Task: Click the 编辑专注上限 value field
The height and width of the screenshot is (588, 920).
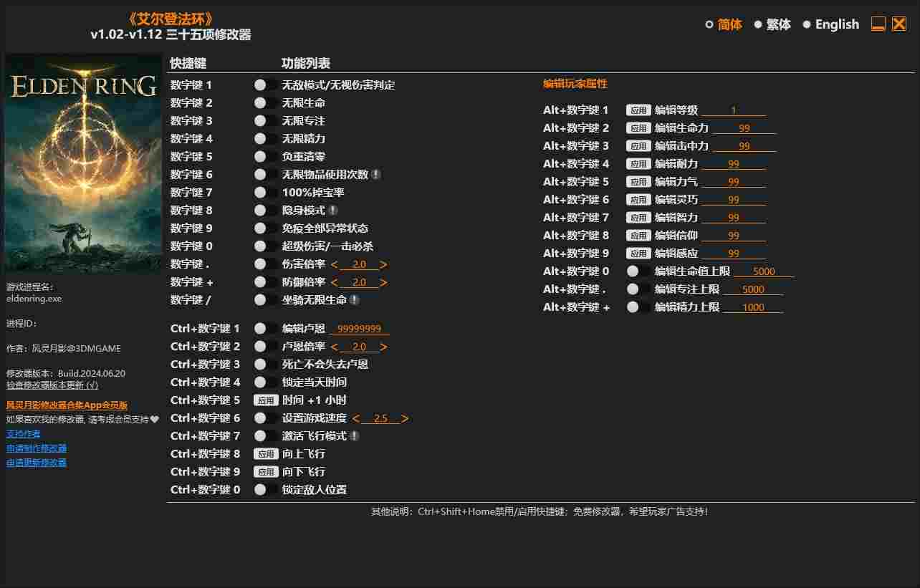Action: point(753,289)
